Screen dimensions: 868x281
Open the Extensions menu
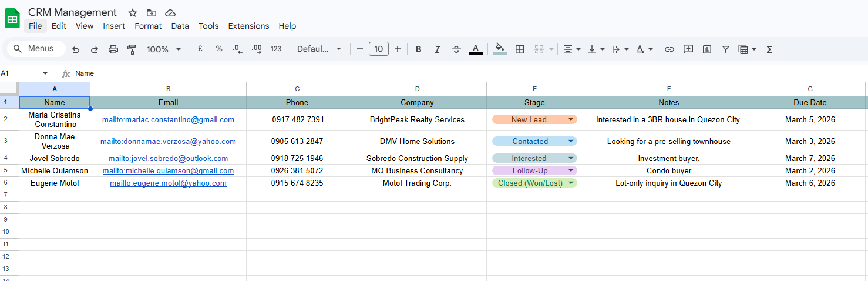point(248,26)
